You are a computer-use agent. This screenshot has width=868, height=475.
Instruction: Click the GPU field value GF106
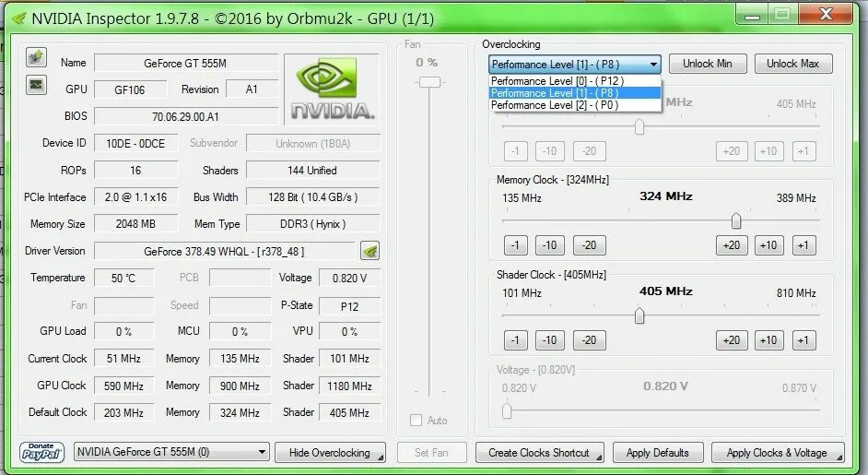click(x=130, y=89)
